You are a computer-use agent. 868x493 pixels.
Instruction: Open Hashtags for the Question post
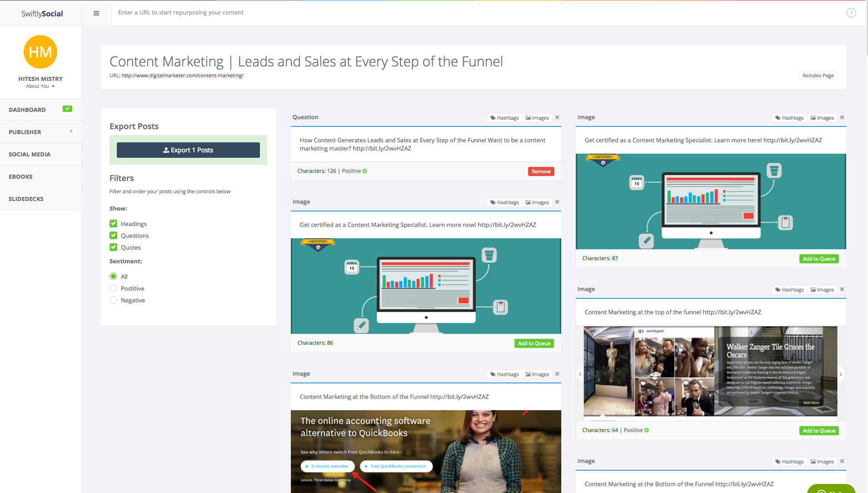tap(504, 118)
